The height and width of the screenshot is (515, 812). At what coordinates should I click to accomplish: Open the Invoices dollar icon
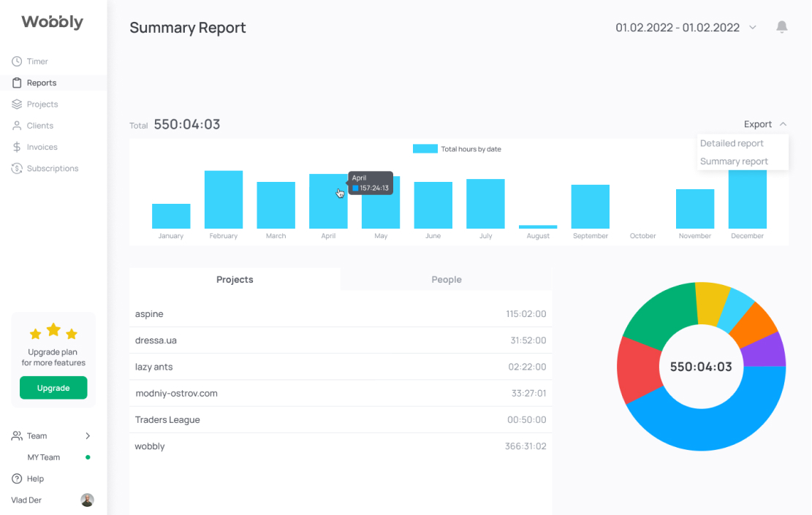17,147
